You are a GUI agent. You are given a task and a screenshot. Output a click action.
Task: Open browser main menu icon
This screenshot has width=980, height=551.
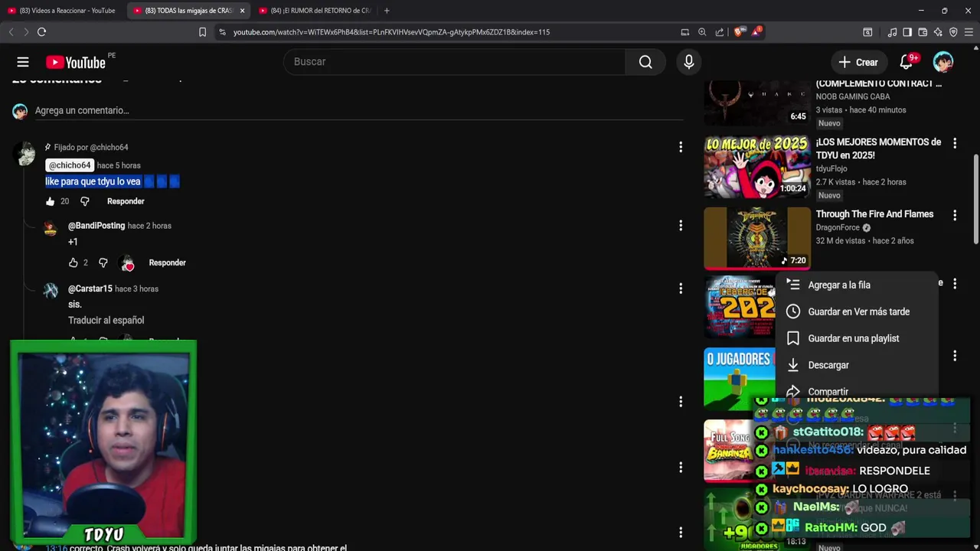click(969, 32)
